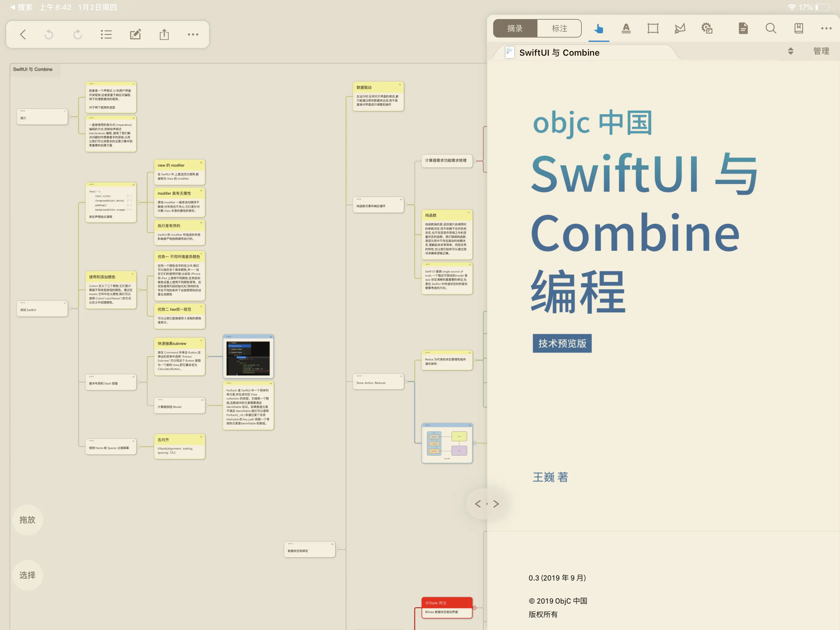Screen dimensions: 840x630
Task: Tap the battery indicator in status bar
Action: pos(822,7)
